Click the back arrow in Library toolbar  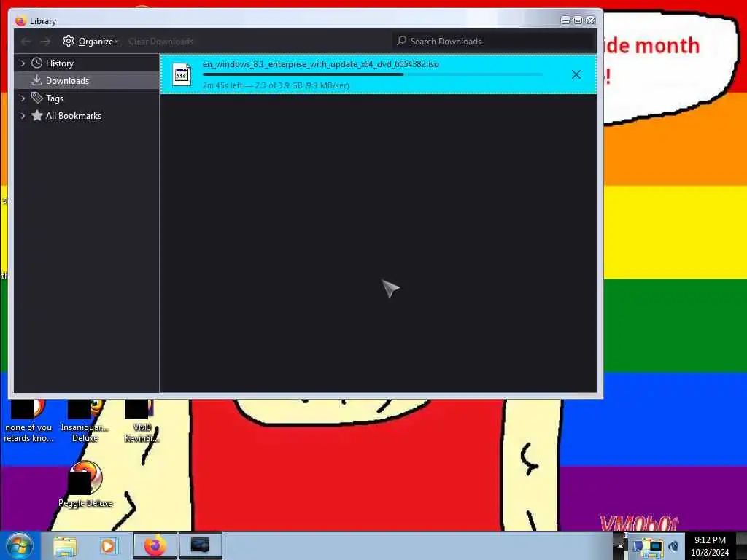click(x=26, y=42)
